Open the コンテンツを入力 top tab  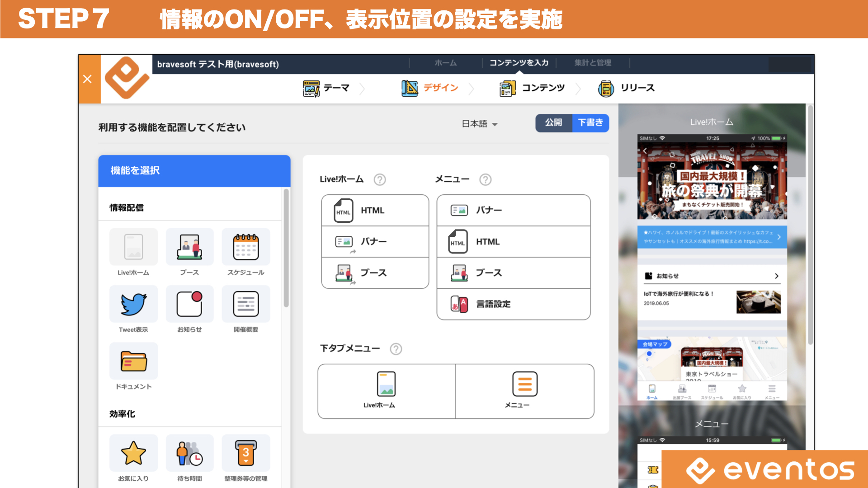pyautogui.click(x=519, y=63)
